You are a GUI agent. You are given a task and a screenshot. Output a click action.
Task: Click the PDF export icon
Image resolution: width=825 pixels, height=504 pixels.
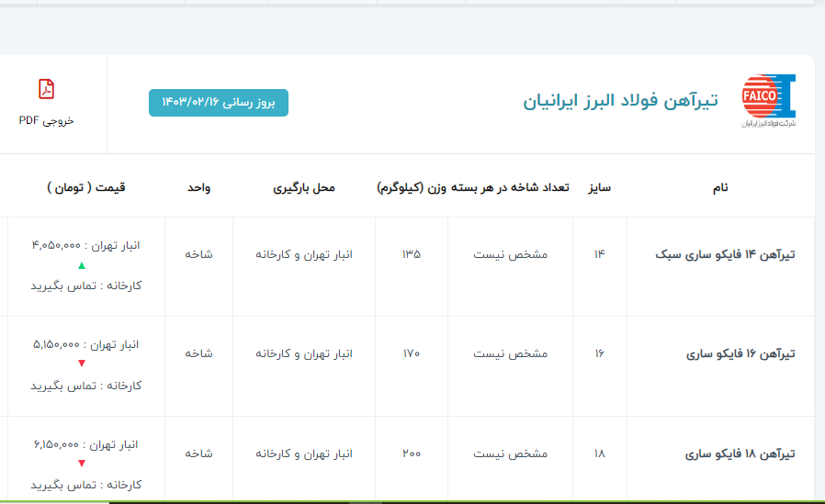46,89
